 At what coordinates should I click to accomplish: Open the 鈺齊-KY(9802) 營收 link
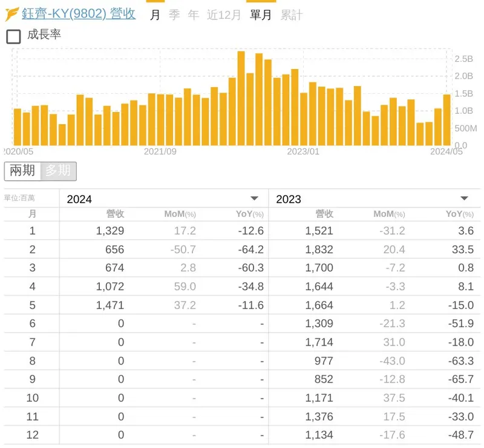(x=79, y=13)
